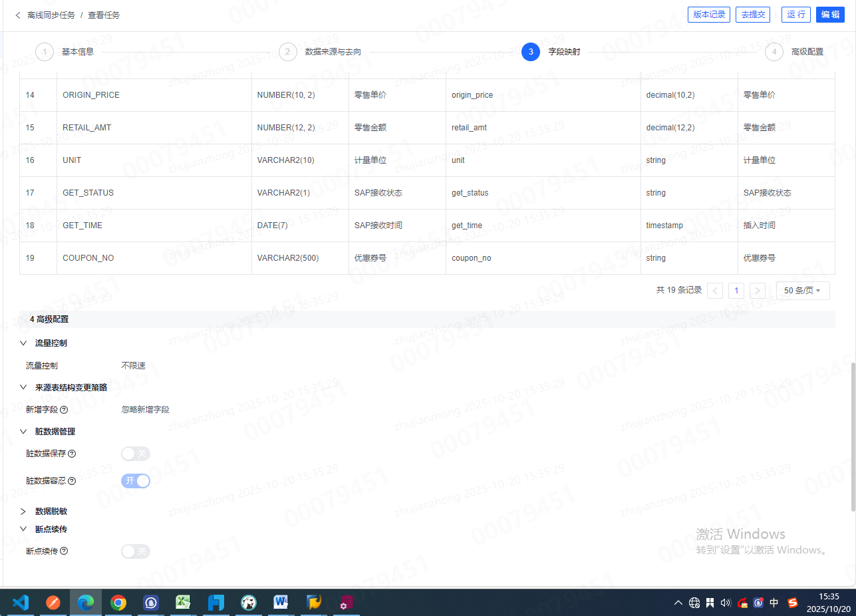
Task: Click the 版本记录 button
Action: click(x=708, y=15)
